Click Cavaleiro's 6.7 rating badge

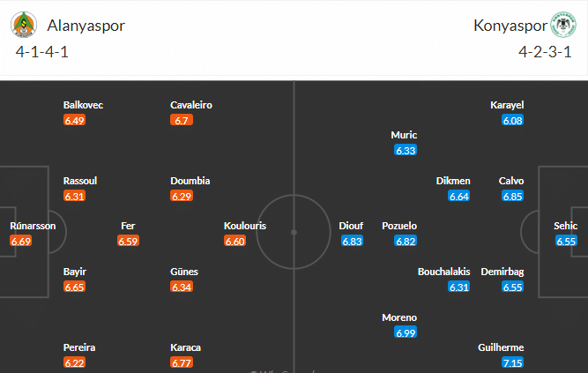(x=182, y=120)
